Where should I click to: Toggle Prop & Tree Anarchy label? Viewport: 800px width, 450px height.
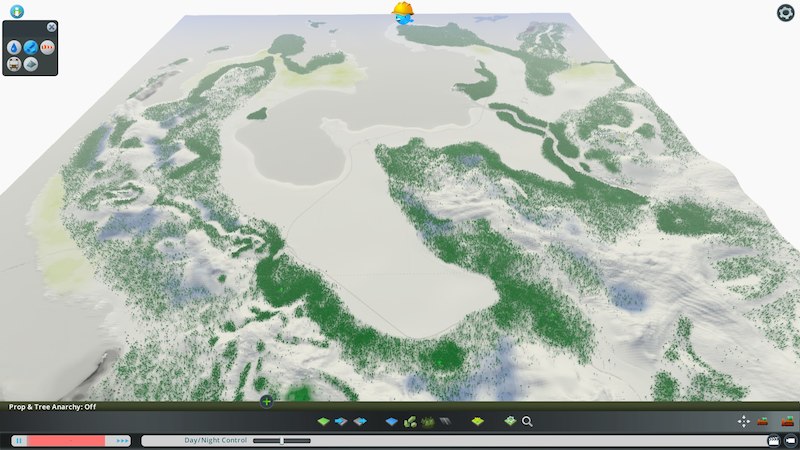52,407
